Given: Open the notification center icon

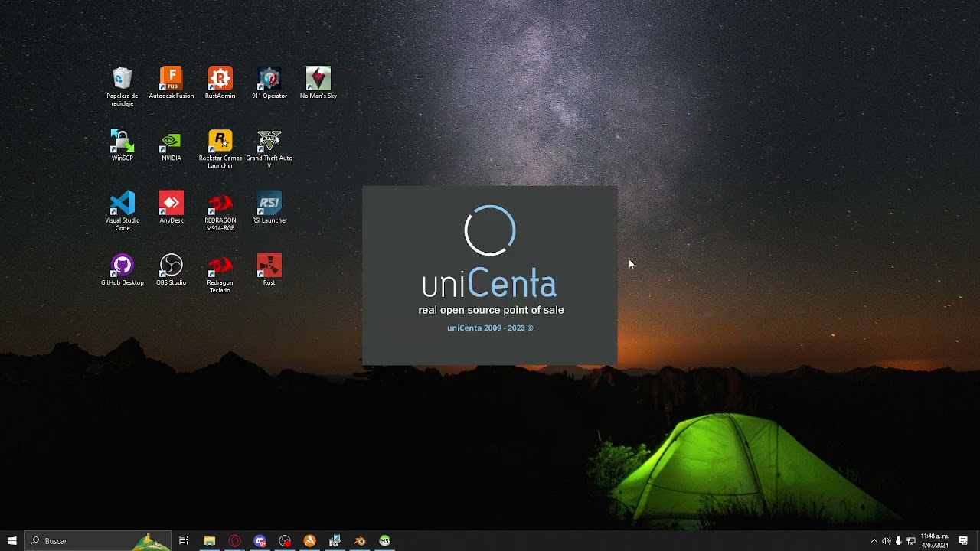Looking at the screenshot, I should (963, 541).
